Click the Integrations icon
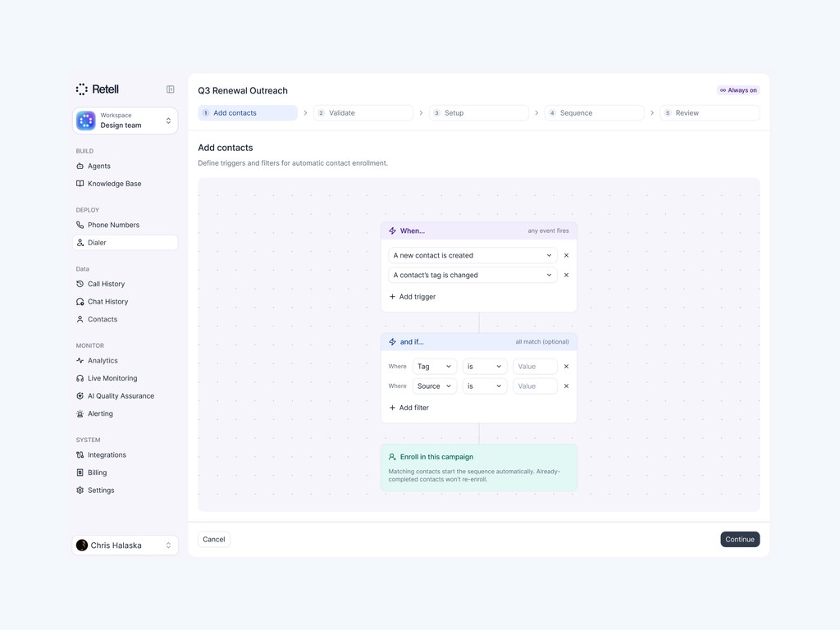This screenshot has width=840, height=630. [x=80, y=454]
